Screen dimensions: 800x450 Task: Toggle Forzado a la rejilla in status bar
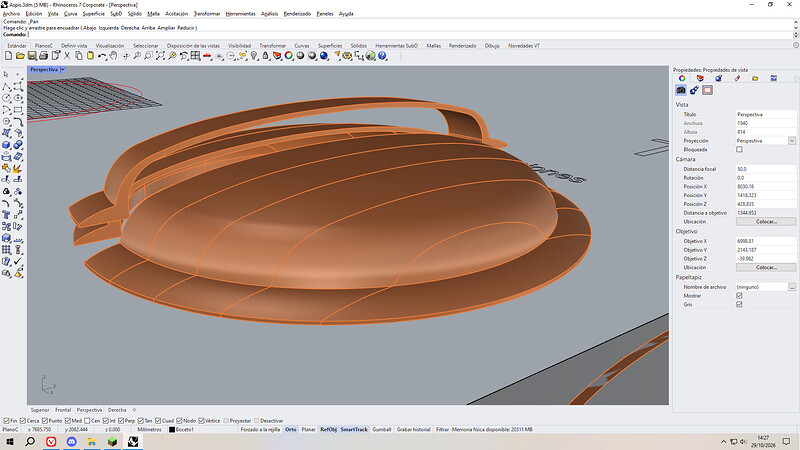pos(260,430)
